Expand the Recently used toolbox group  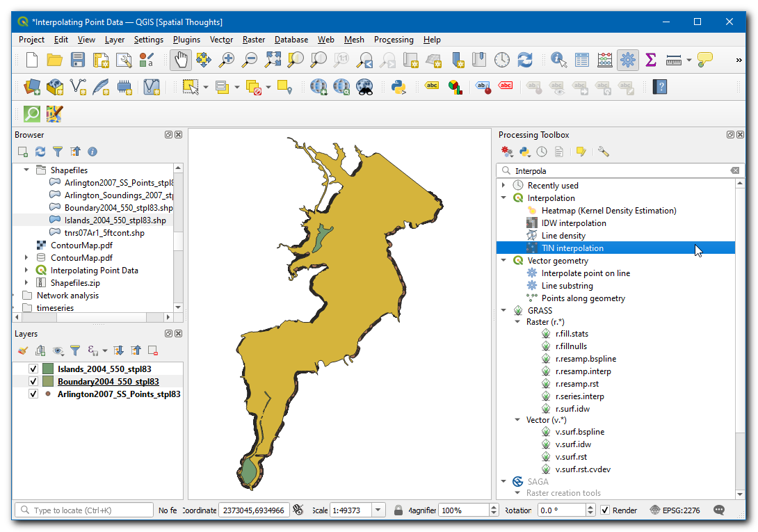503,186
